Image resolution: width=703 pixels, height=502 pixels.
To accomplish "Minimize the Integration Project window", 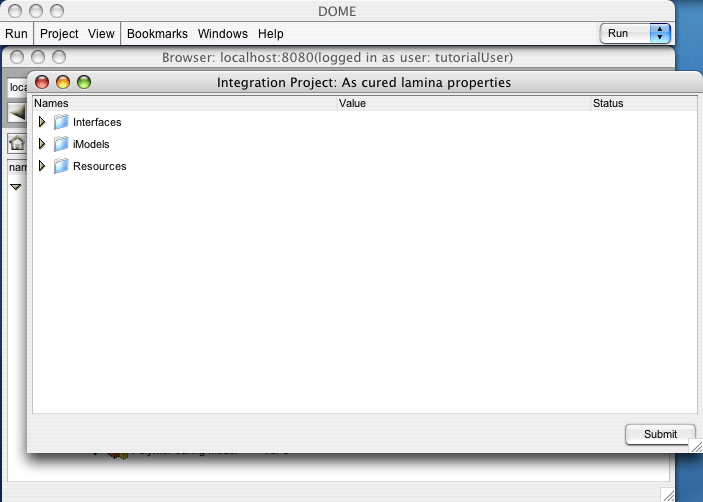I will pos(63,82).
